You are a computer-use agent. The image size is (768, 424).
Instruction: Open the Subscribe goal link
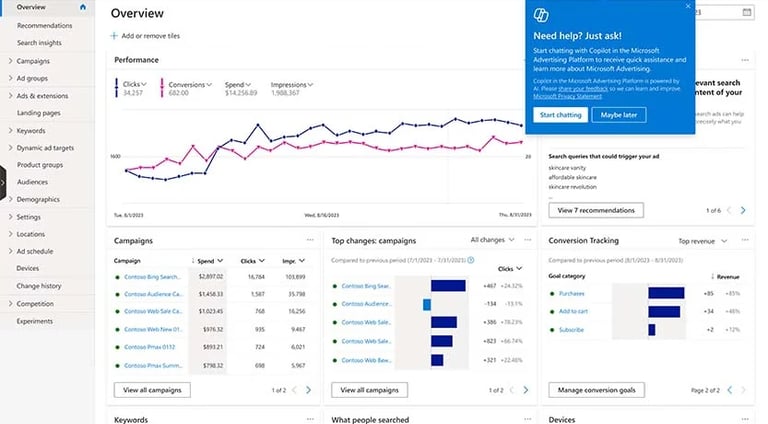coord(571,330)
